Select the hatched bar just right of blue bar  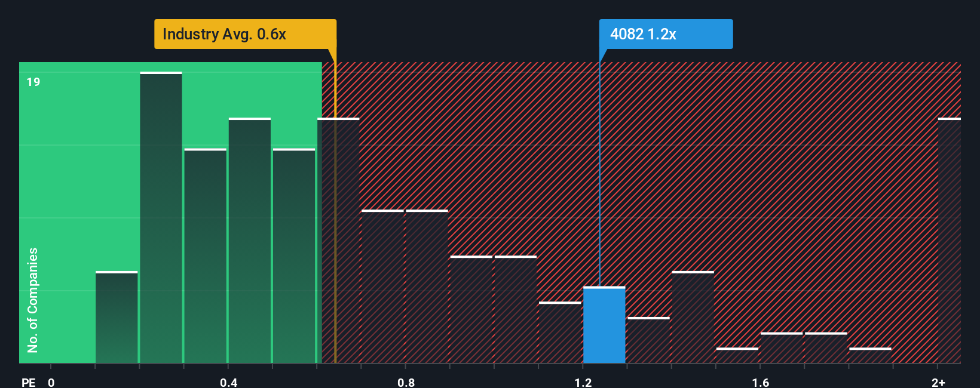[648, 340]
